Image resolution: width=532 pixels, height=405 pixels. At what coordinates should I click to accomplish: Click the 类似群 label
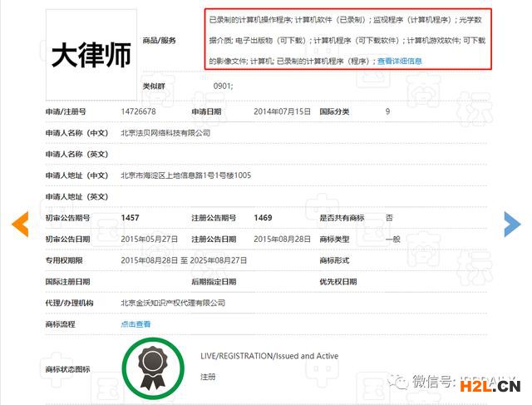154,86
